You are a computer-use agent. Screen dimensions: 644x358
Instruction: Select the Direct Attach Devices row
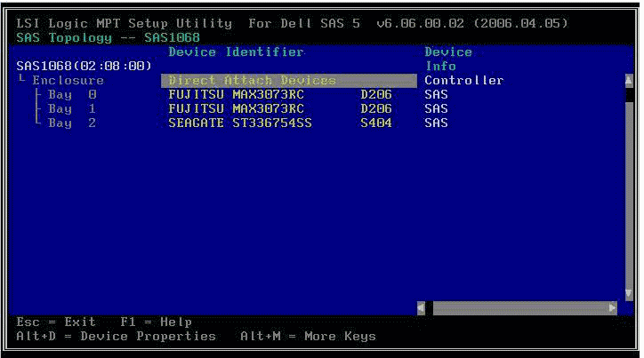(x=289, y=80)
